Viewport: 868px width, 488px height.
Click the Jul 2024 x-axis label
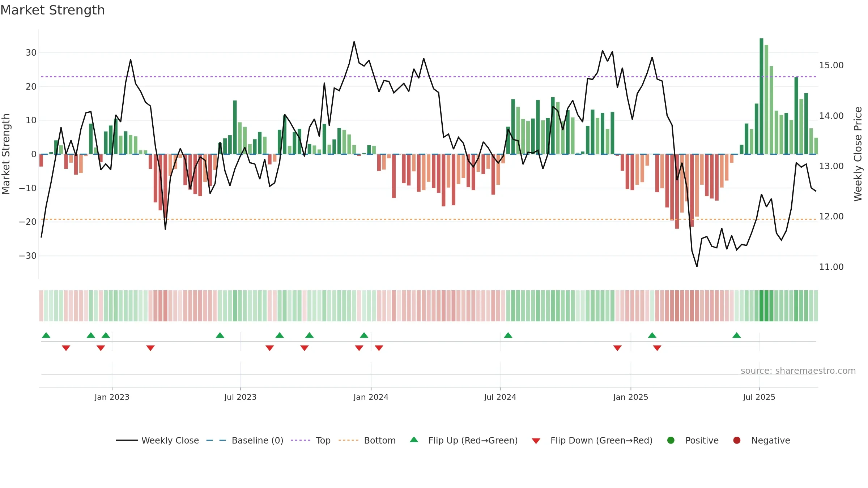[x=500, y=397]
